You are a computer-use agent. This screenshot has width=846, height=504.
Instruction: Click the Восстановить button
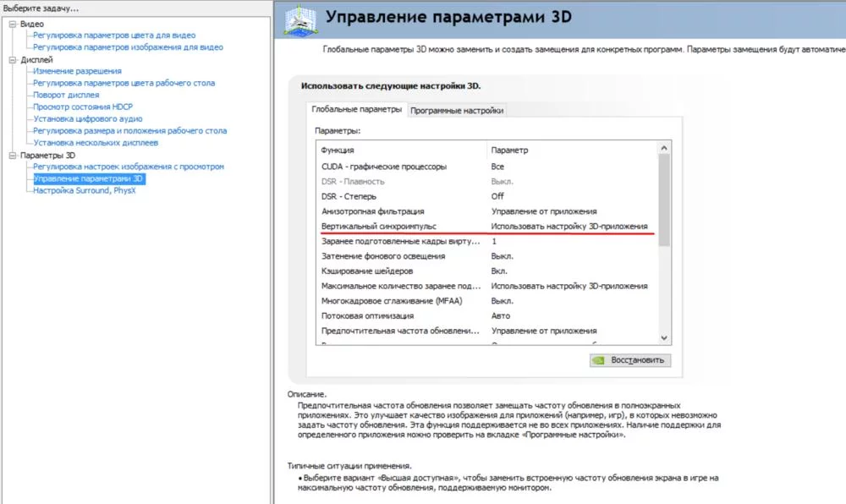click(630, 360)
